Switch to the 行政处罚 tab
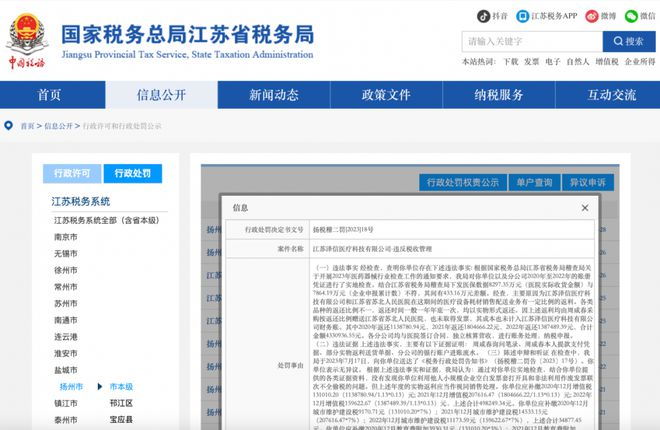The image size is (660, 430). point(133,173)
